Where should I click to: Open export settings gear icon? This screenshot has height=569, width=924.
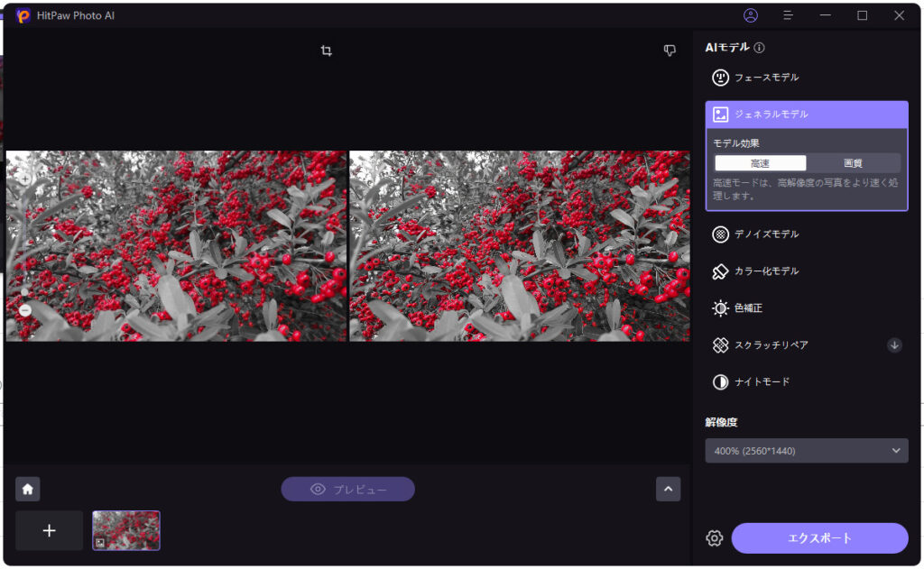point(715,538)
